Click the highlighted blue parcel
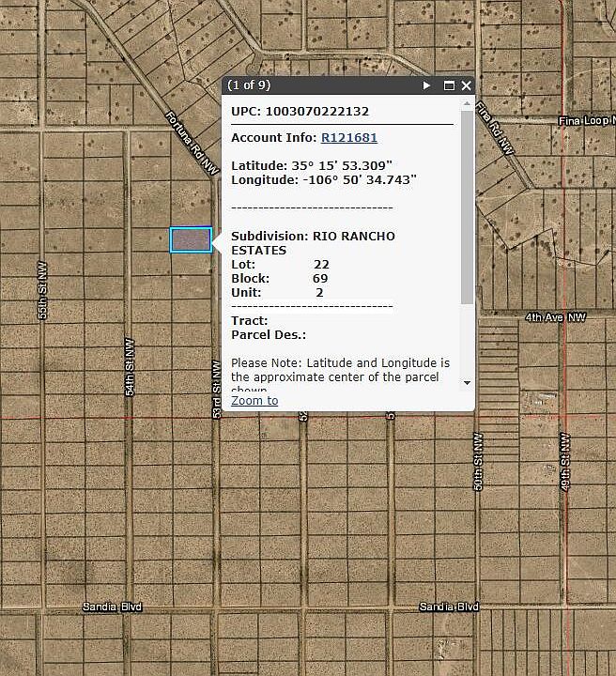Viewport: 616px width, 676px height. (191, 239)
